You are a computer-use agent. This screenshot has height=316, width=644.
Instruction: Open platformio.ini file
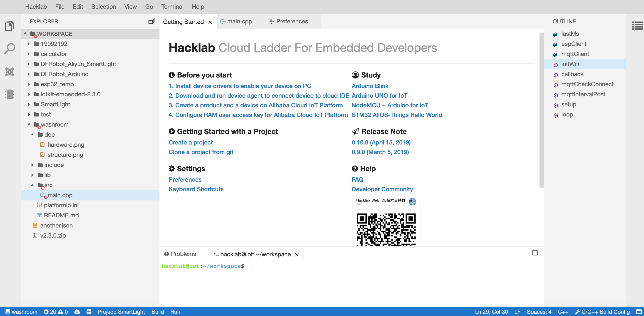click(90, 205)
